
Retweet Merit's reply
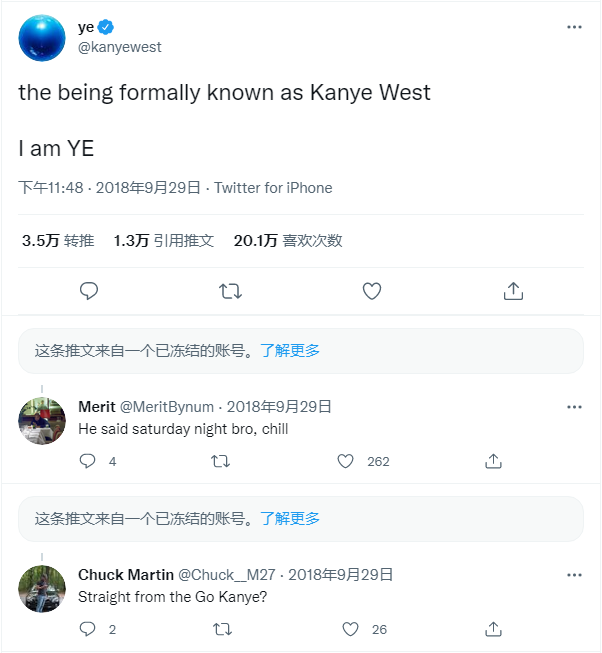222,461
